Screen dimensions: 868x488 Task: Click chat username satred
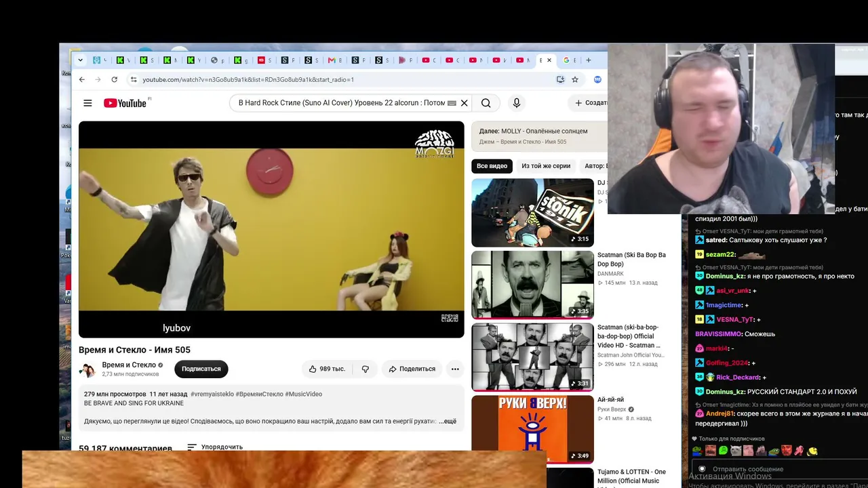pos(716,240)
